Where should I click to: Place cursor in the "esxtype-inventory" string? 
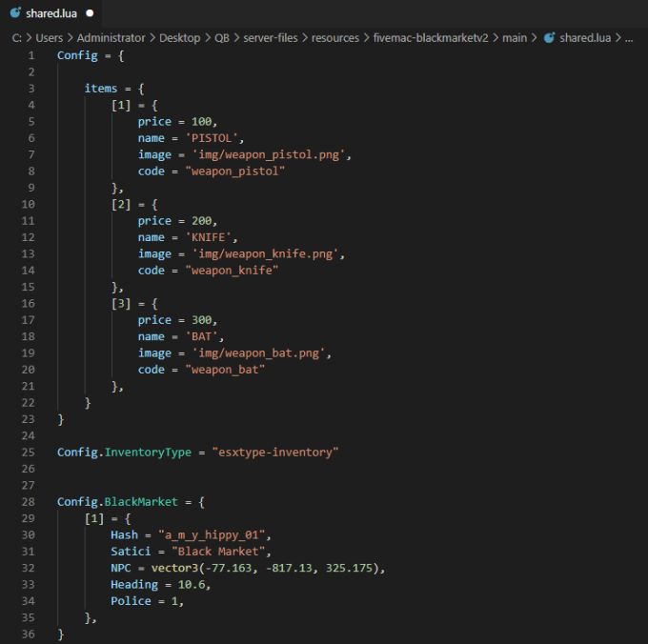[x=275, y=453]
